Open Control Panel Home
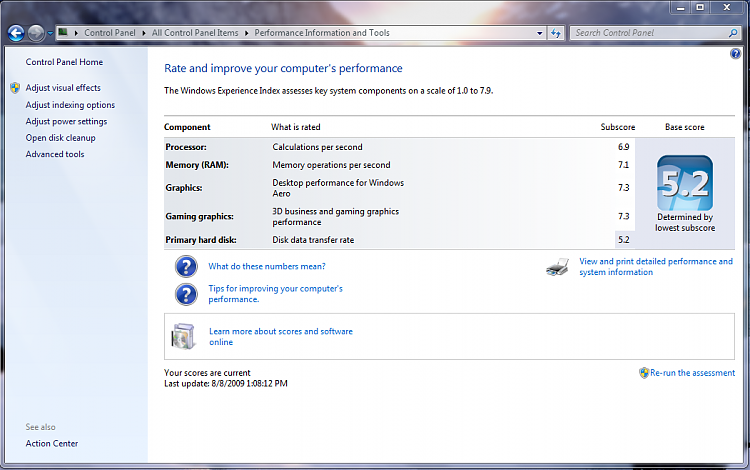 [64, 62]
